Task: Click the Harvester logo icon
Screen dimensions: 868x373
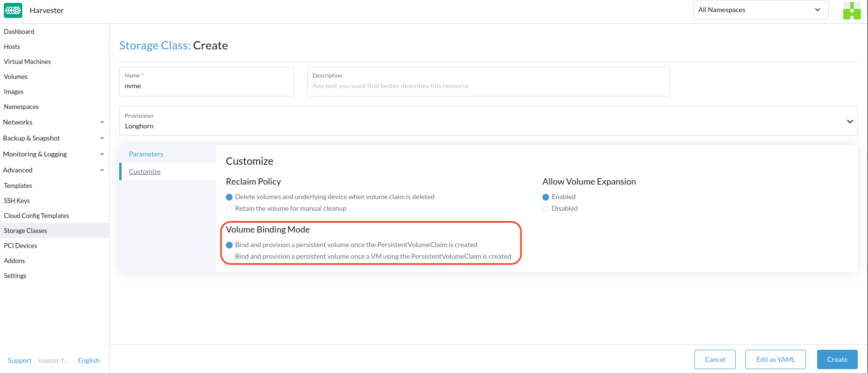Action: pos(13,10)
